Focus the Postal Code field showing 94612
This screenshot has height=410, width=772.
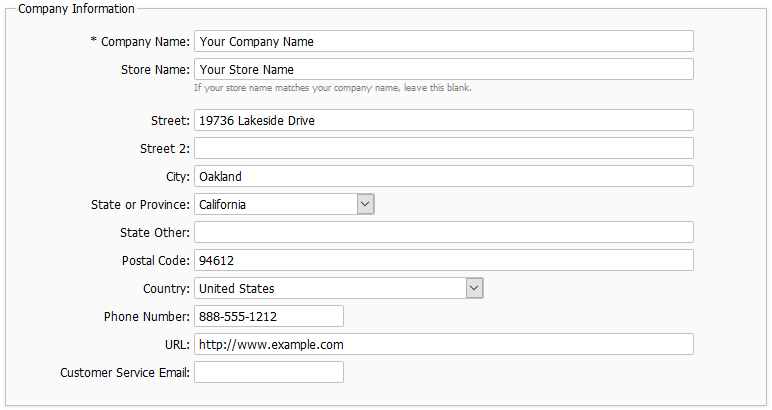pos(443,260)
